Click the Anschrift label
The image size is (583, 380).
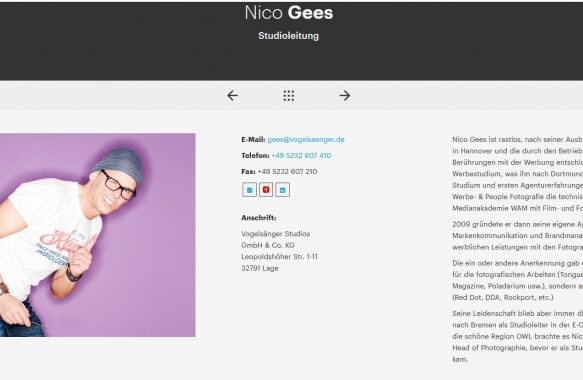[259, 218]
